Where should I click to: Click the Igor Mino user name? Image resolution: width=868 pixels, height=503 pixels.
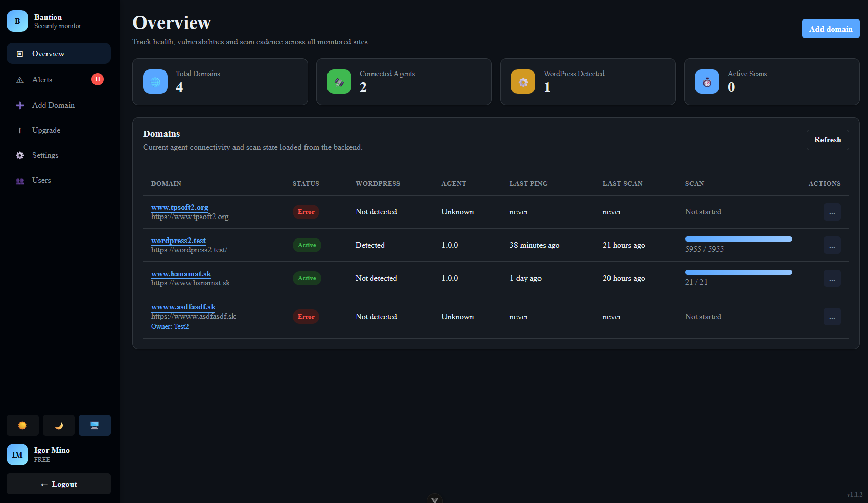(52, 450)
